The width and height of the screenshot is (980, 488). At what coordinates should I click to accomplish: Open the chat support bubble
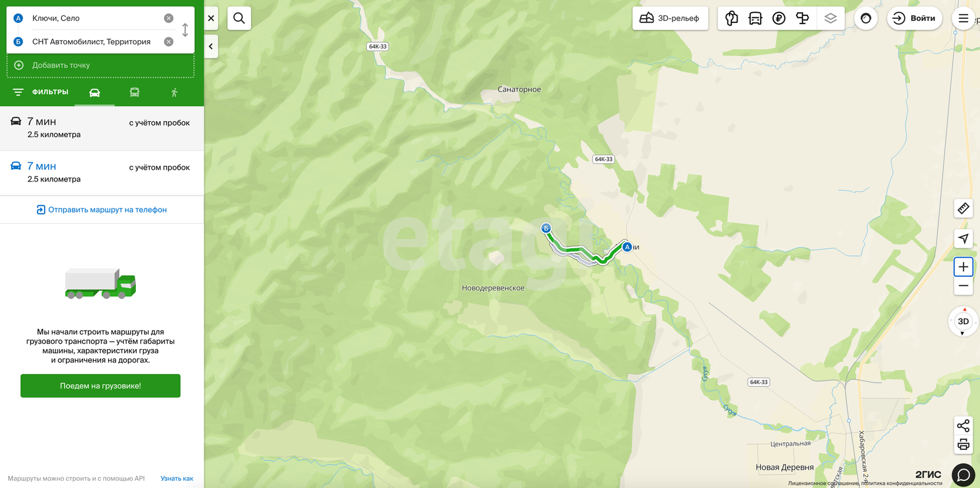coord(963,475)
